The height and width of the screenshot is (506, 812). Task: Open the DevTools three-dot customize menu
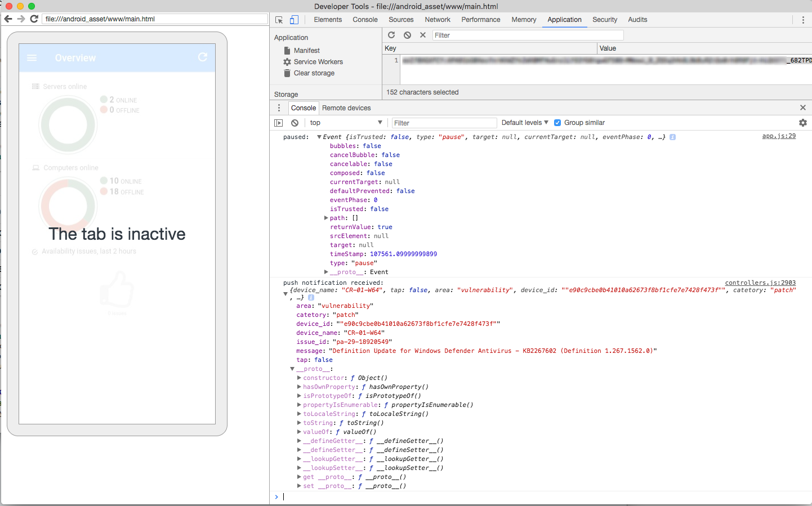(803, 20)
